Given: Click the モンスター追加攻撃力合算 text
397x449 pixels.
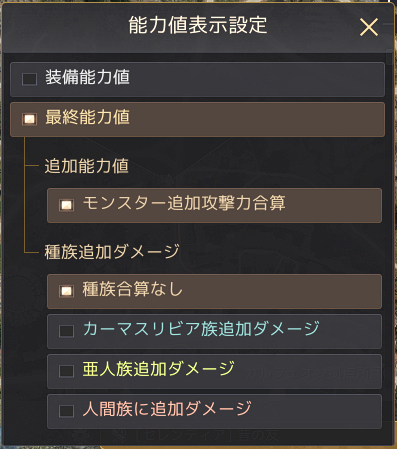Looking at the screenshot, I should 184,203.
